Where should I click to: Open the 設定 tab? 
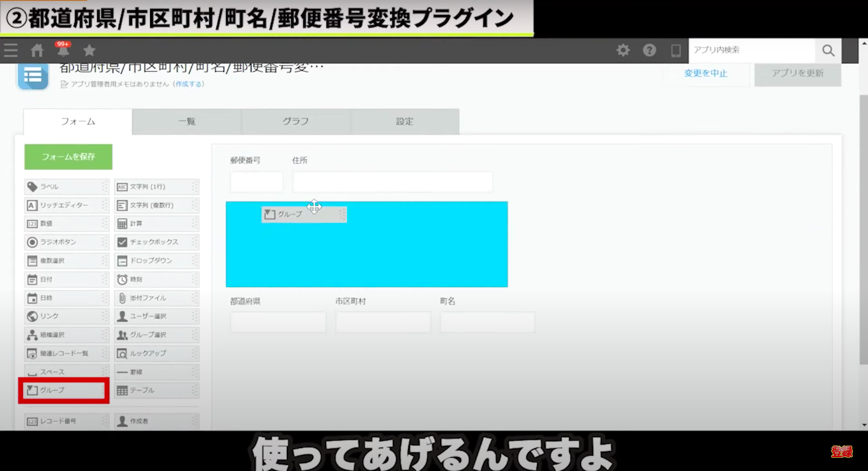click(x=404, y=121)
